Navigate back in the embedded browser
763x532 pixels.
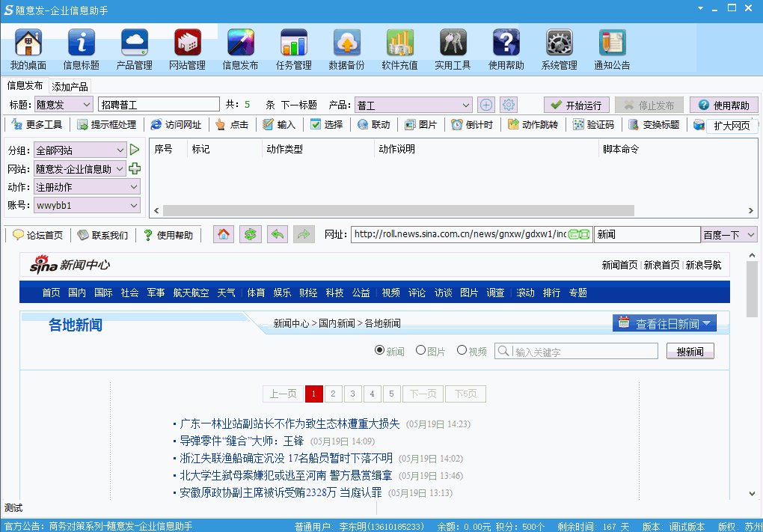pyautogui.click(x=278, y=235)
